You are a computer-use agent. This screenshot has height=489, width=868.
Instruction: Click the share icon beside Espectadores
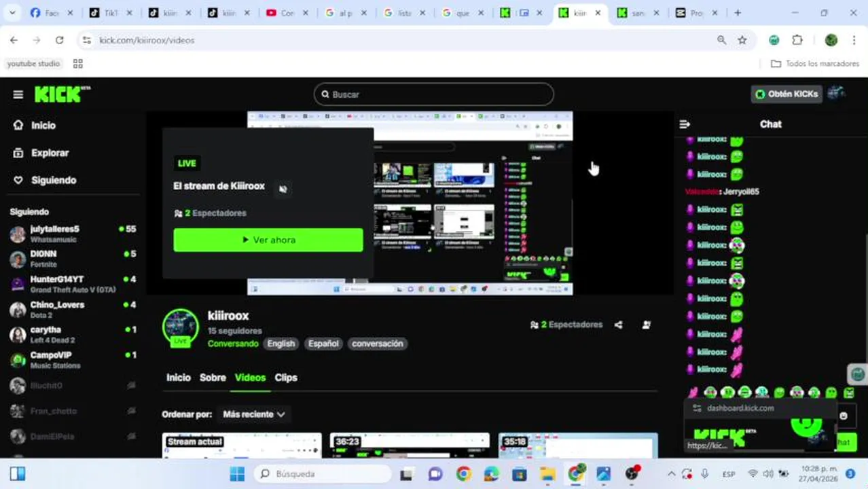click(x=618, y=325)
